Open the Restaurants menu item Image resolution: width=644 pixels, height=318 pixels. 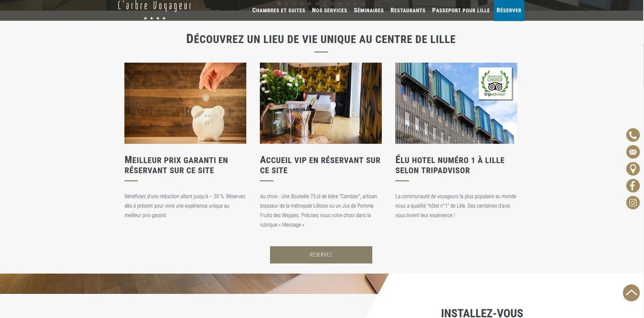408,10
